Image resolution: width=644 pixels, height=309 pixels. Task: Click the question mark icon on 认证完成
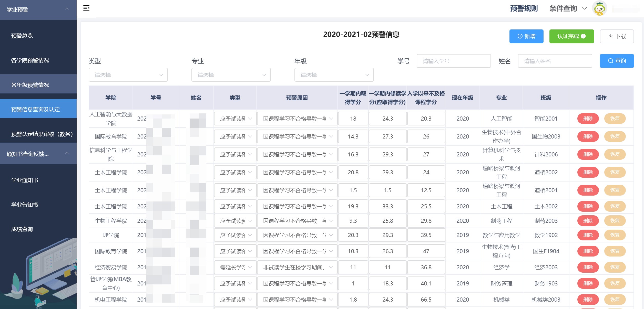(584, 36)
